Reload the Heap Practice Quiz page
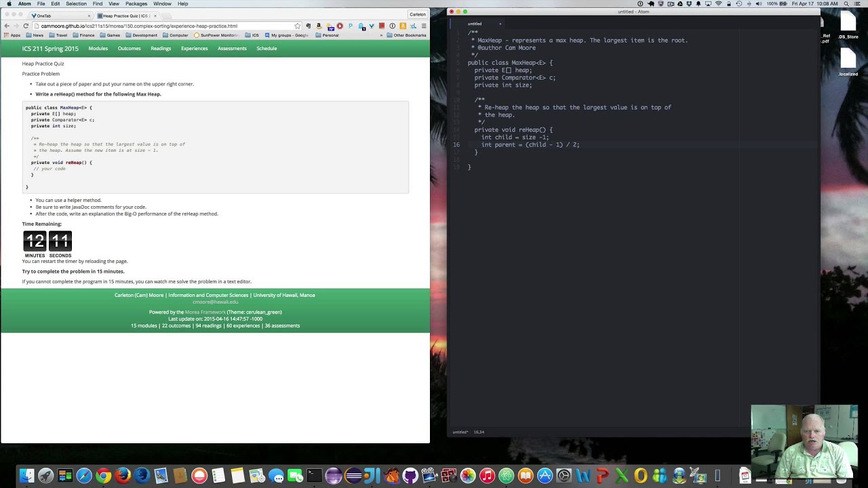Image resolution: width=868 pixels, height=488 pixels. pos(26,26)
